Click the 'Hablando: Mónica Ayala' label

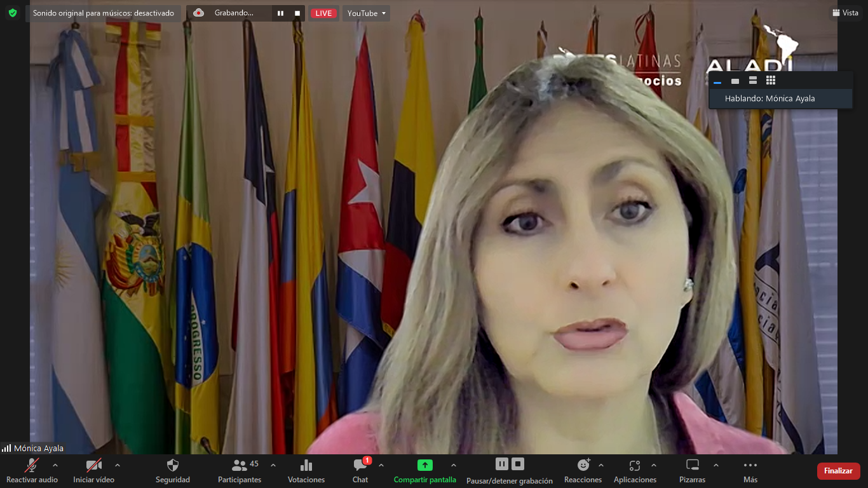tap(770, 98)
